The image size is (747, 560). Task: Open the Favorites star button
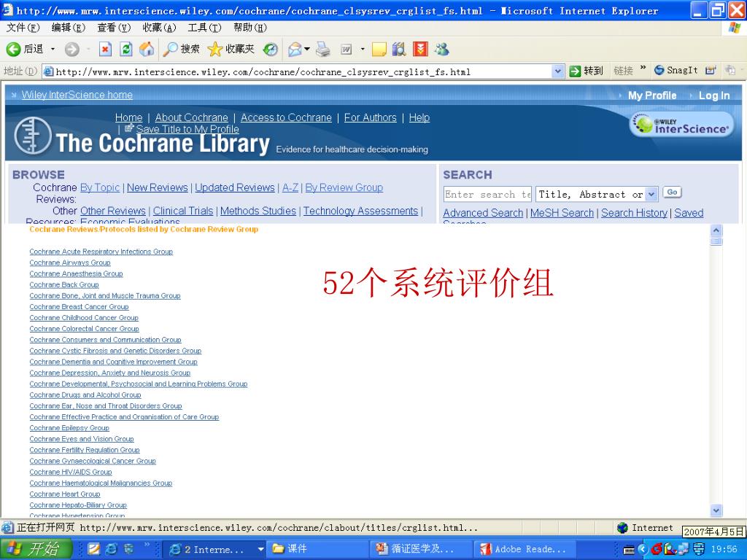[231, 49]
